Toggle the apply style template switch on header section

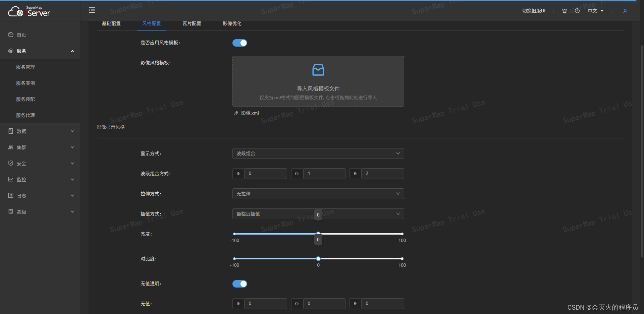click(x=239, y=43)
